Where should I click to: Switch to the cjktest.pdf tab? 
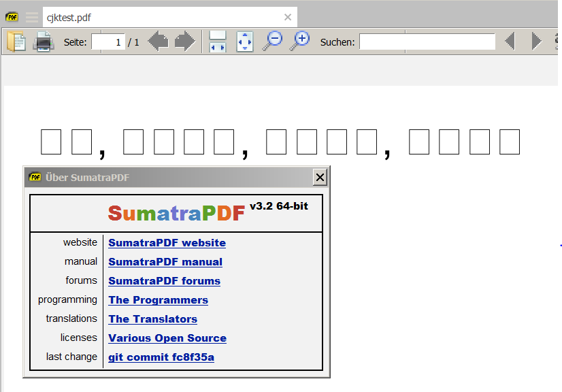[x=170, y=17]
